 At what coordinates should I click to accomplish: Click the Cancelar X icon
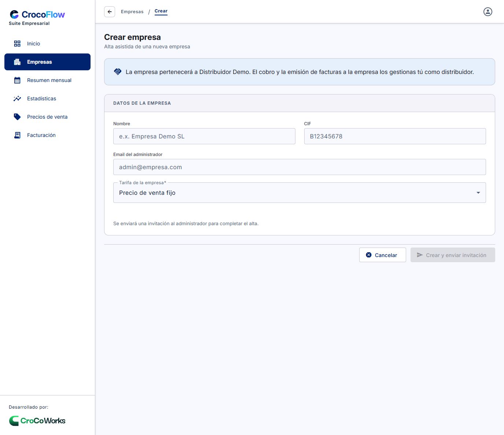[x=369, y=255]
